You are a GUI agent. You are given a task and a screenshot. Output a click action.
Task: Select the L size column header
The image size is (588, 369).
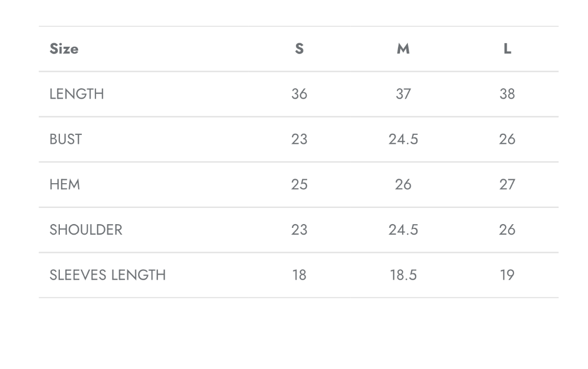tap(507, 49)
